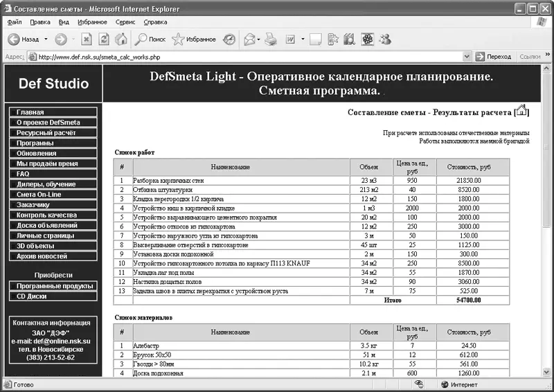This screenshot has width=554, height=392.
Task: Click the pencil-and-page toolbar icon
Action: pyautogui.click(x=333, y=39)
